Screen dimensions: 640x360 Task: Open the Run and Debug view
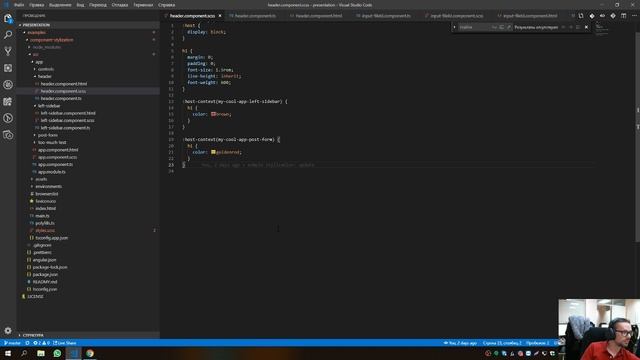[8, 85]
